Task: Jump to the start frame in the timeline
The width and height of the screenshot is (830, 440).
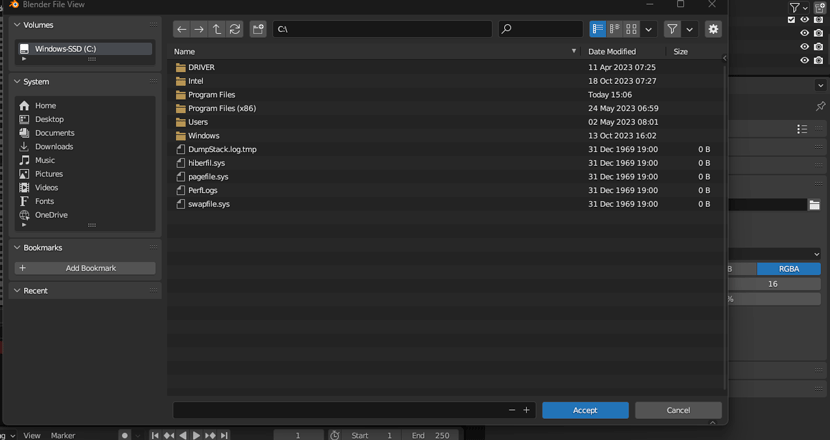Action: coord(155,435)
